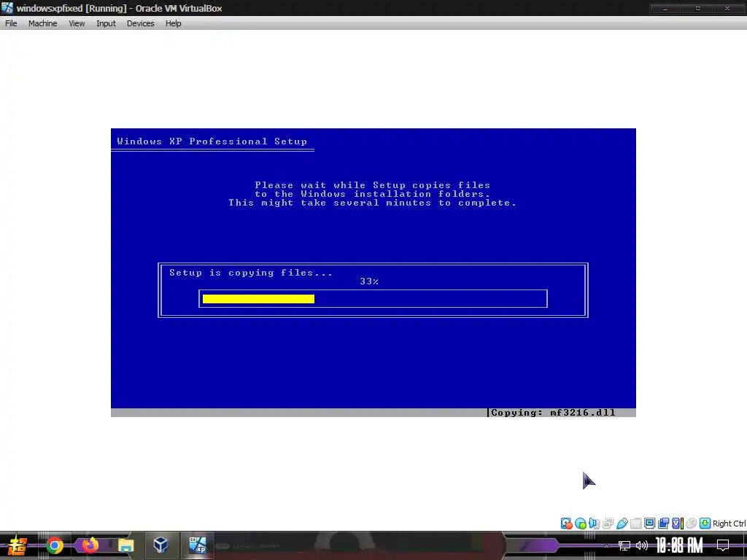Click the CPU virtualization indicator icon
Image resolution: width=747 pixels, height=560 pixels.
678,524
